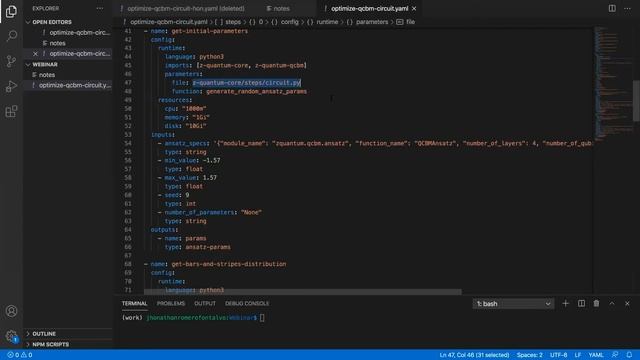Open the Manage gear settings icon
The width and height of the screenshot is (640, 360).
(x=11, y=336)
